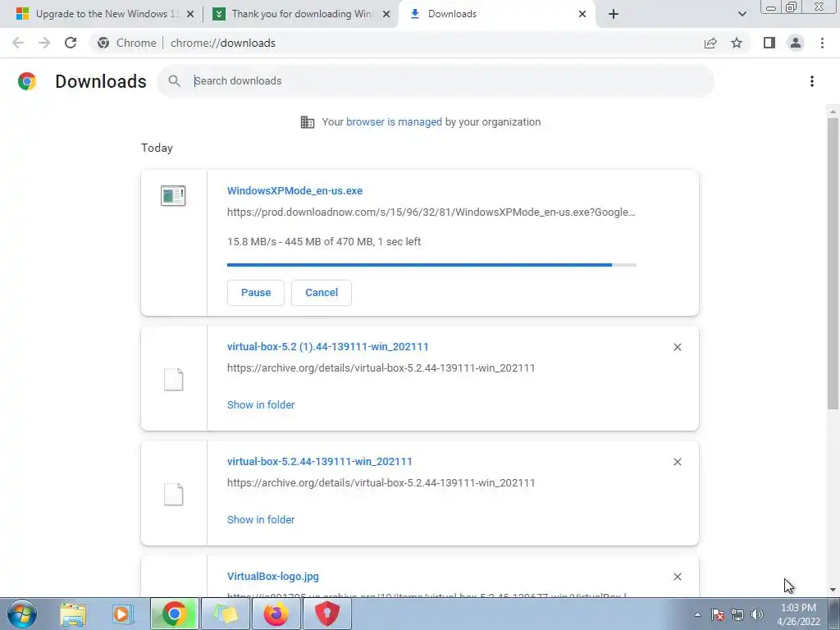Image resolution: width=840 pixels, height=630 pixels.
Task: Click the Chrome logo beside Downloads title
Action: tap(27, 81)
